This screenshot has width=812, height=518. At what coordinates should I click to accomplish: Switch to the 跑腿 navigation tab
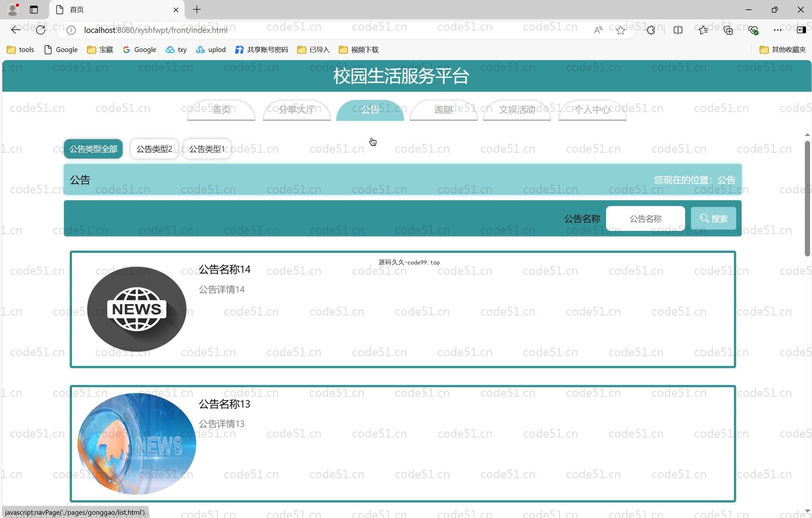(444, 110)
